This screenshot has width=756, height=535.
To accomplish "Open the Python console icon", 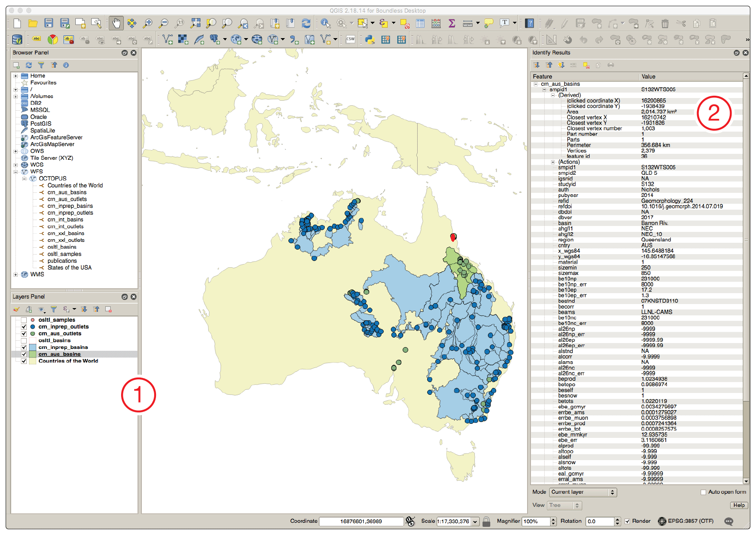I will tap(370, 39).
